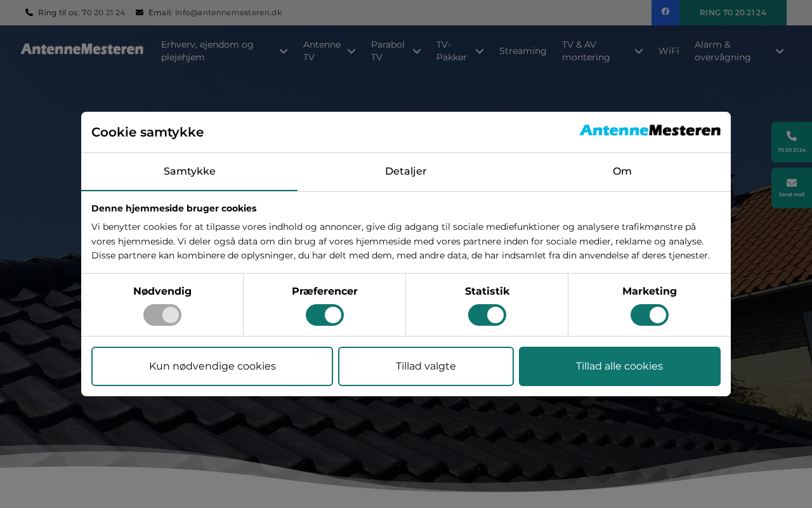Turn off the Statistik cookie switch
812x508 pixels.
[x=487, y=315]
